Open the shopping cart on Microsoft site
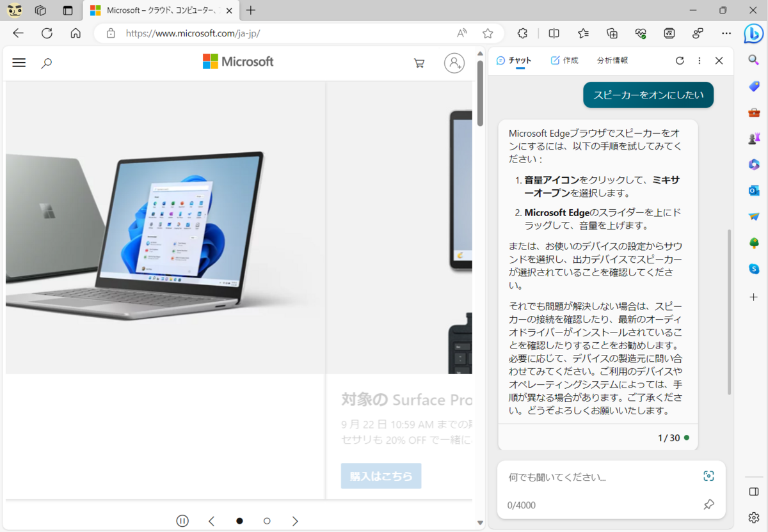The width and height of the screenshot is (768, 532). (x=419, y=63)
